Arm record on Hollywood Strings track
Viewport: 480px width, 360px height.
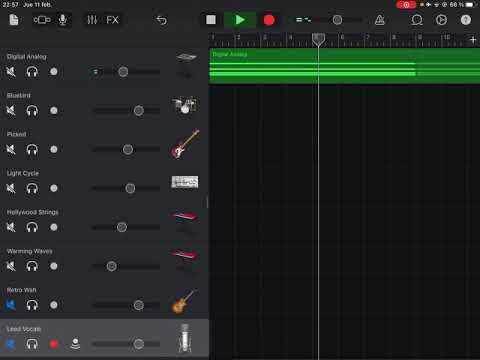pos(54,227)
